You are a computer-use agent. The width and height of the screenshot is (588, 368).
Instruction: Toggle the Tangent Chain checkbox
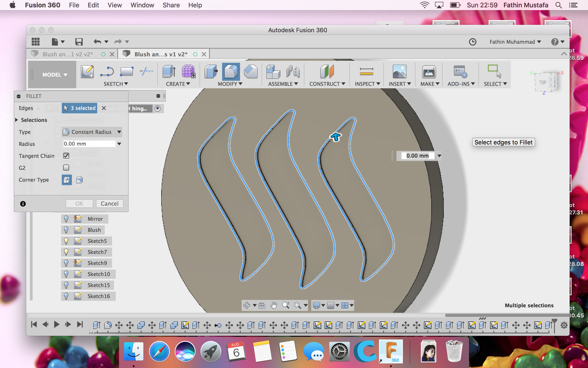[x=66, y=156]
